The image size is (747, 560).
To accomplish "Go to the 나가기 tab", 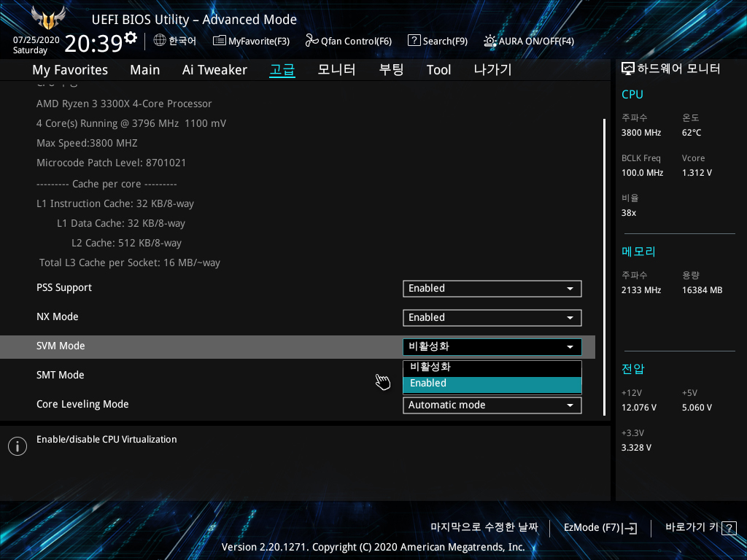I will tap(492, 70).
